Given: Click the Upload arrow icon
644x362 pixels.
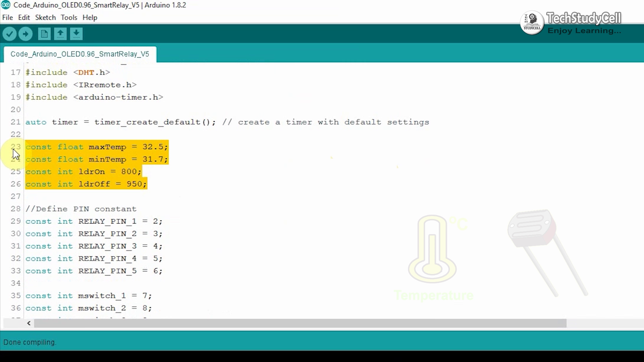Looking at the screenshot, I should (25, 34).
